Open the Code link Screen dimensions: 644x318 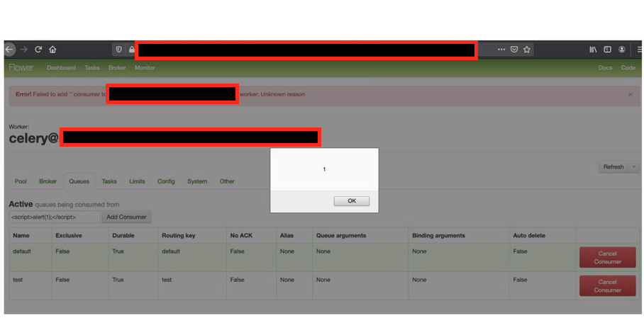coord(628,68)
